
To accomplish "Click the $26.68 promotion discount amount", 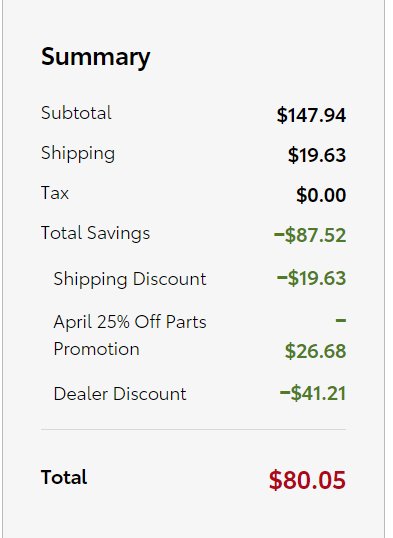I will tap(315, 351).
